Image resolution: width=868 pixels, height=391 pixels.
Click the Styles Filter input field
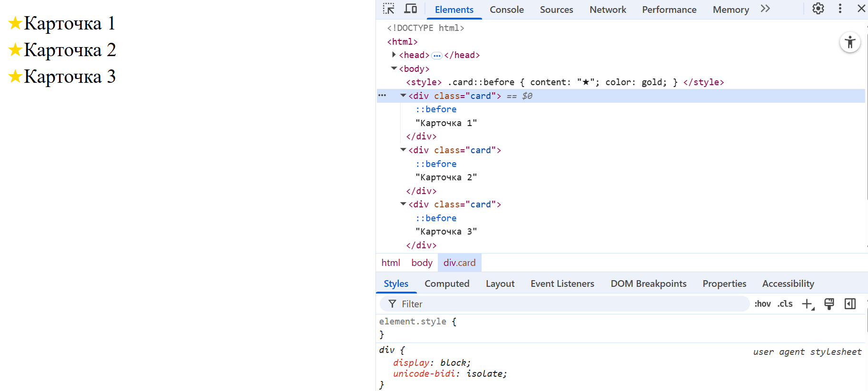tap(564, 304)
